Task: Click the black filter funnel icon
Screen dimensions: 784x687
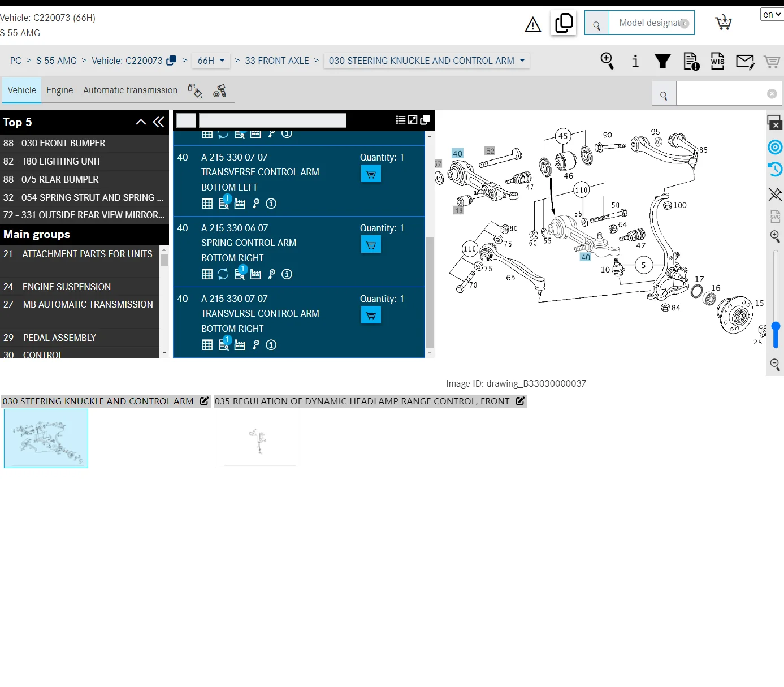Action: [662, 61]
